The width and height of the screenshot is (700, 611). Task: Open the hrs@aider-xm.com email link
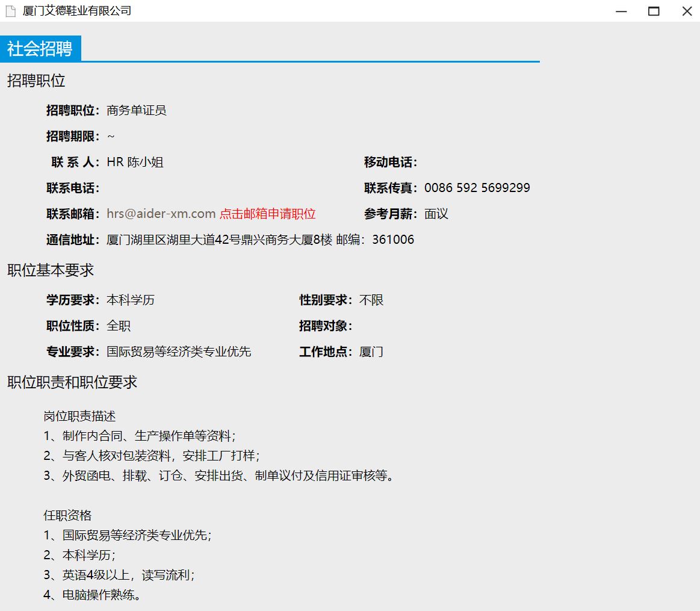(x=161, y=214)
